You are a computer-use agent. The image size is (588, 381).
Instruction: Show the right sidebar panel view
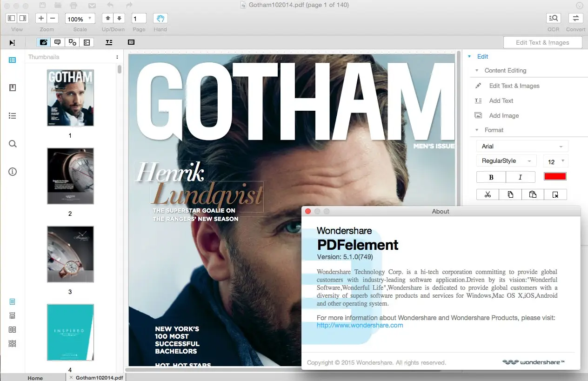coord(23,18)
